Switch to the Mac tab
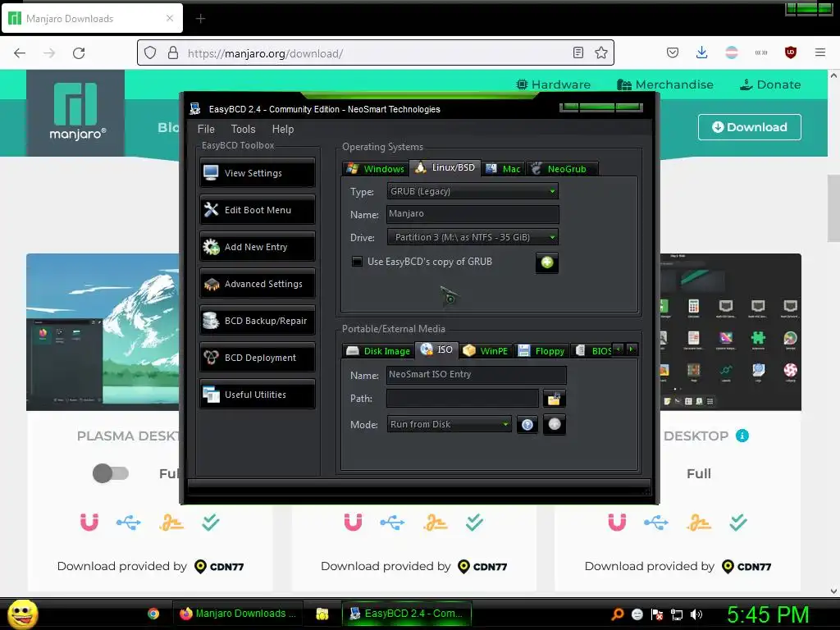The image size is (840, 630). [x=503, y=169]
